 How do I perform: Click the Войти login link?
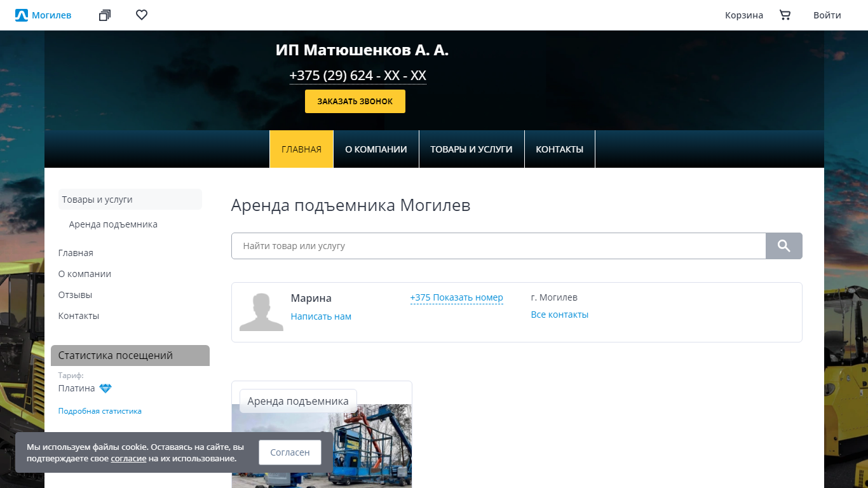coord(827,15)
